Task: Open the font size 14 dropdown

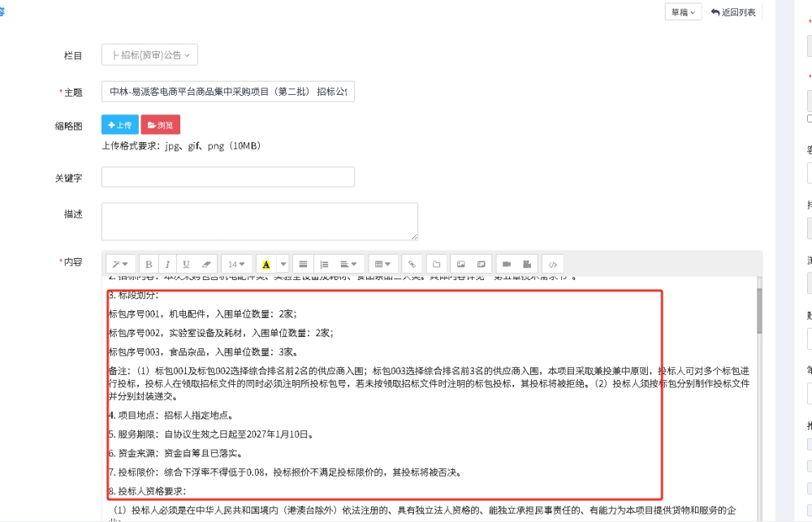Action: click(x=236, y=264)
